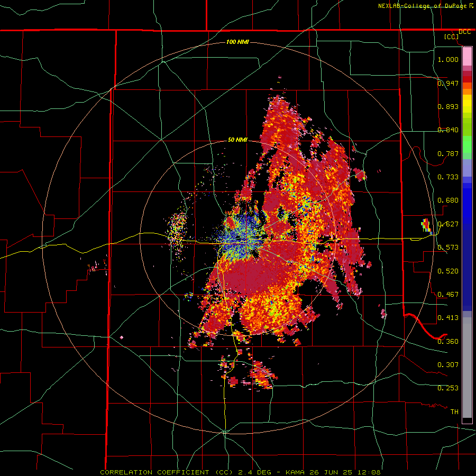Click the 100 NMI range ring label
476x476 pixels.
point(237,42)
